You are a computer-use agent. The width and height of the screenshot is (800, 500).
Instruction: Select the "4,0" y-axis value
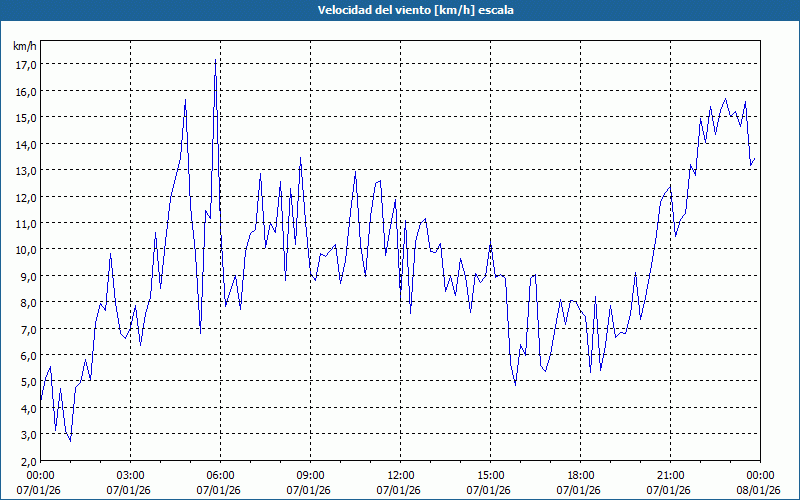29,409
